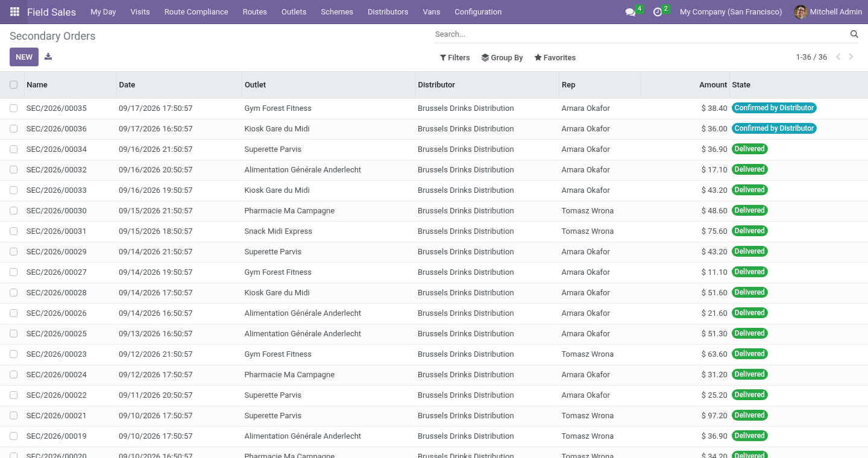Click the 1-36 / 36 pager counter
The height and width of the screenshot is (458, 868).
(811, 57)
